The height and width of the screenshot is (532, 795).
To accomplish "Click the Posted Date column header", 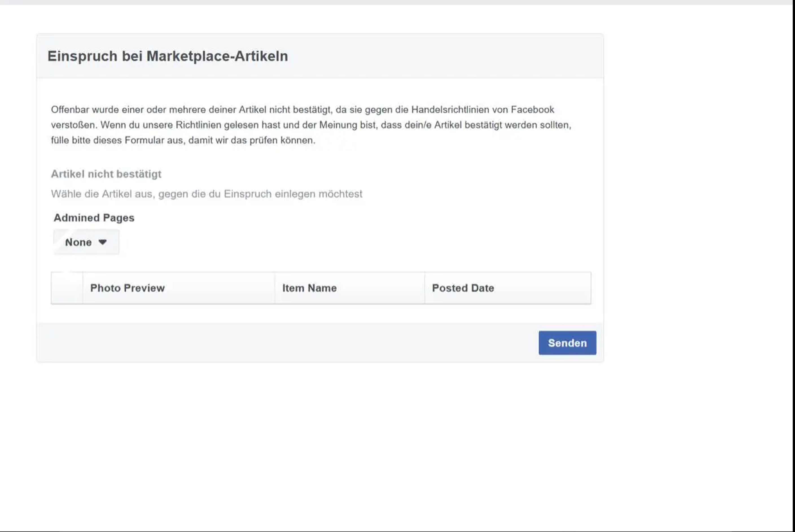I will 463,288.
